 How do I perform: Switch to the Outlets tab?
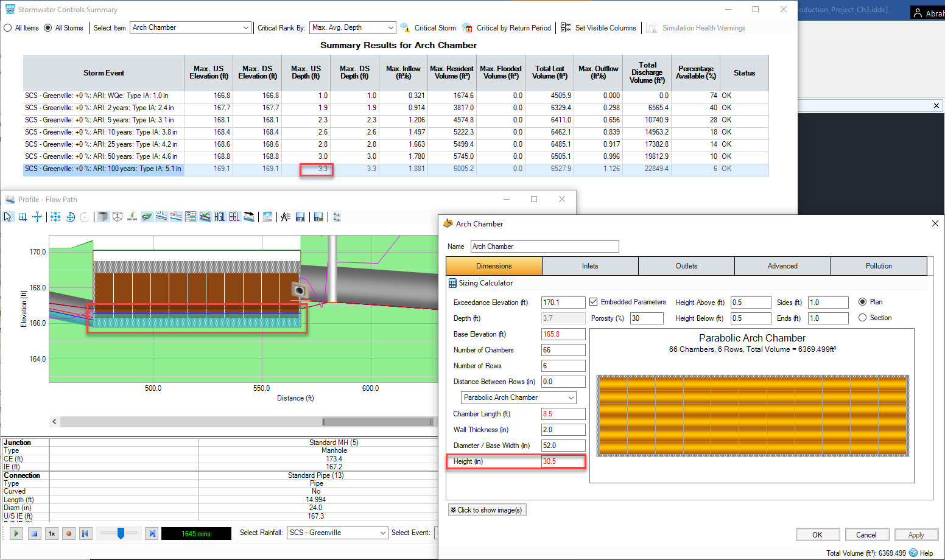(686, 266)
